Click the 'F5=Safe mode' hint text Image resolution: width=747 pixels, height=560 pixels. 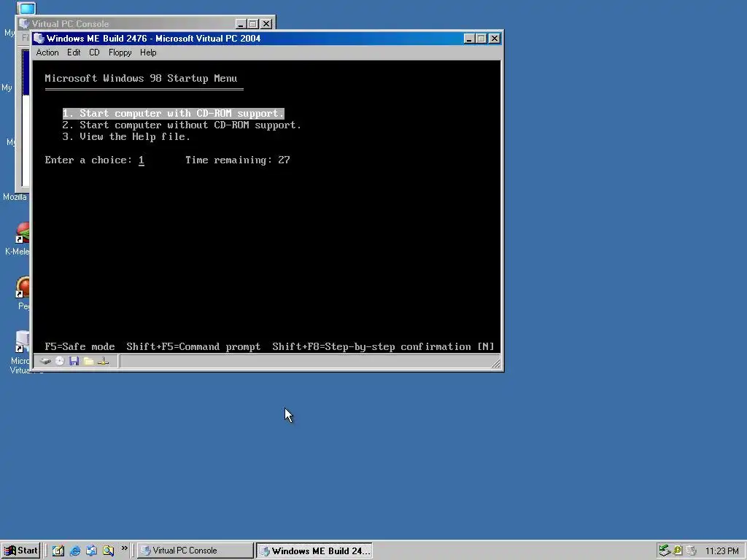point(80,346)
